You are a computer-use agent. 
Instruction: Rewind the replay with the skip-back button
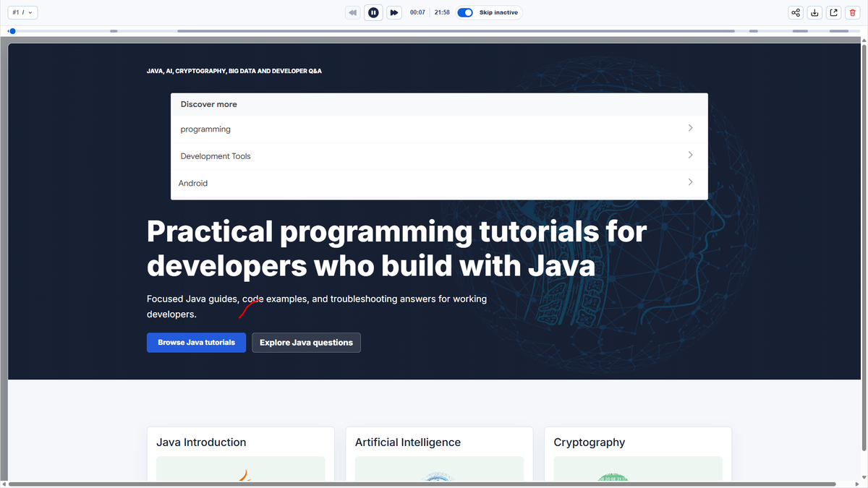(353, 12)
